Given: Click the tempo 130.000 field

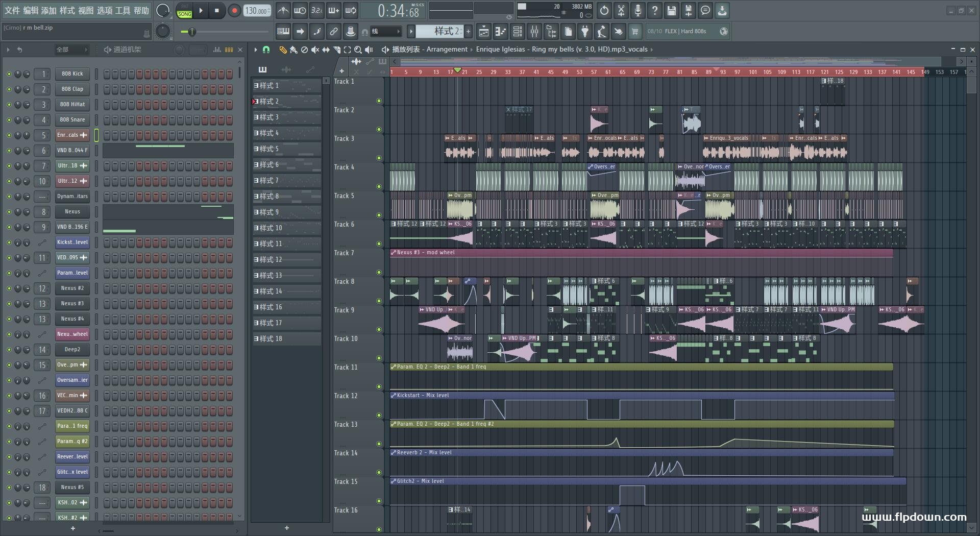Looking at the screenshot, I should 257,11.
